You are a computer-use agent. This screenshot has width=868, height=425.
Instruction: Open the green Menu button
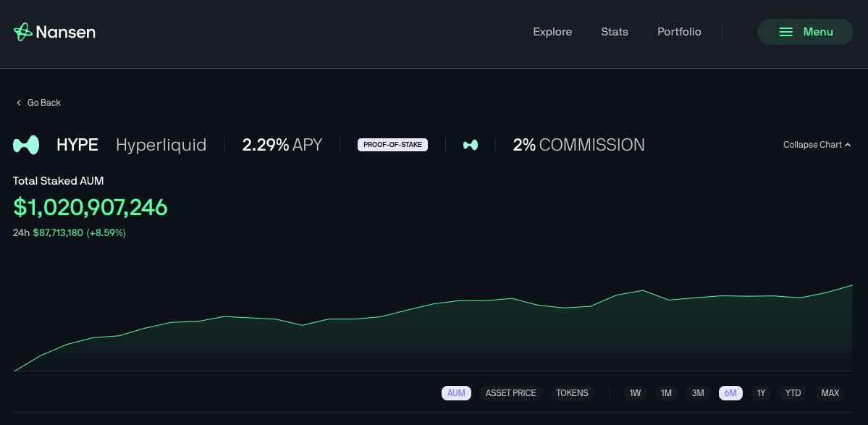(805, 32)
